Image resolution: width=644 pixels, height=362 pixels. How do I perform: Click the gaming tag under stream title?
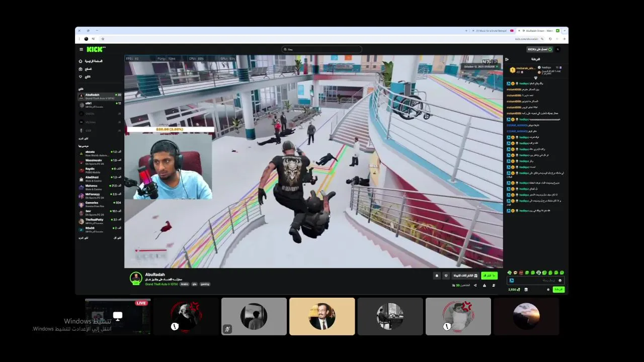(x=205, y=284)
